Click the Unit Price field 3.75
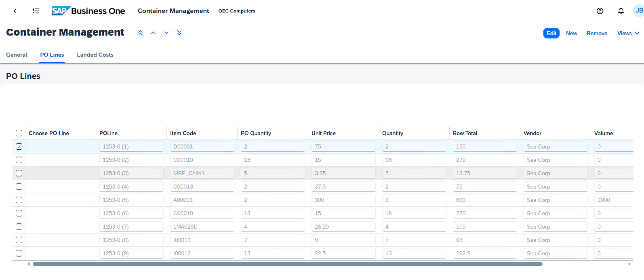 [343, 173]
